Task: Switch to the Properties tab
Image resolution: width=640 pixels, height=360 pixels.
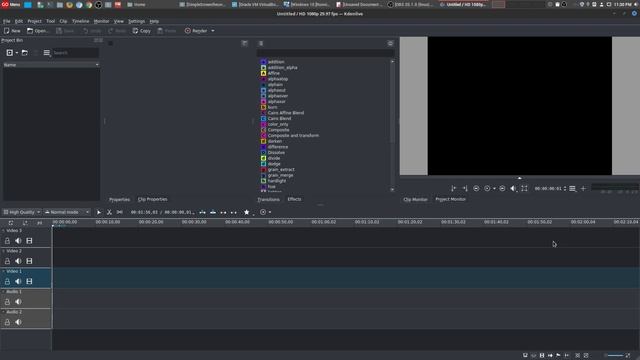Action: (x=119, y=200)
